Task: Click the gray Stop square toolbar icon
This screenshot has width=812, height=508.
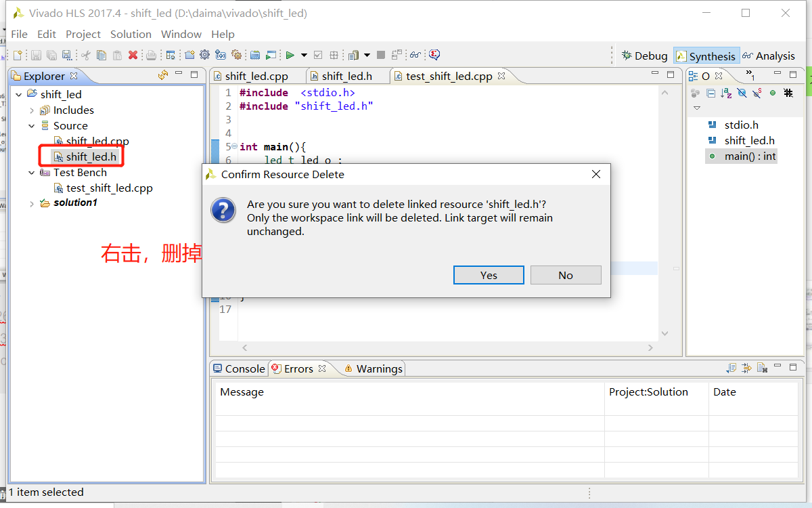Action: tap(380, 55)
